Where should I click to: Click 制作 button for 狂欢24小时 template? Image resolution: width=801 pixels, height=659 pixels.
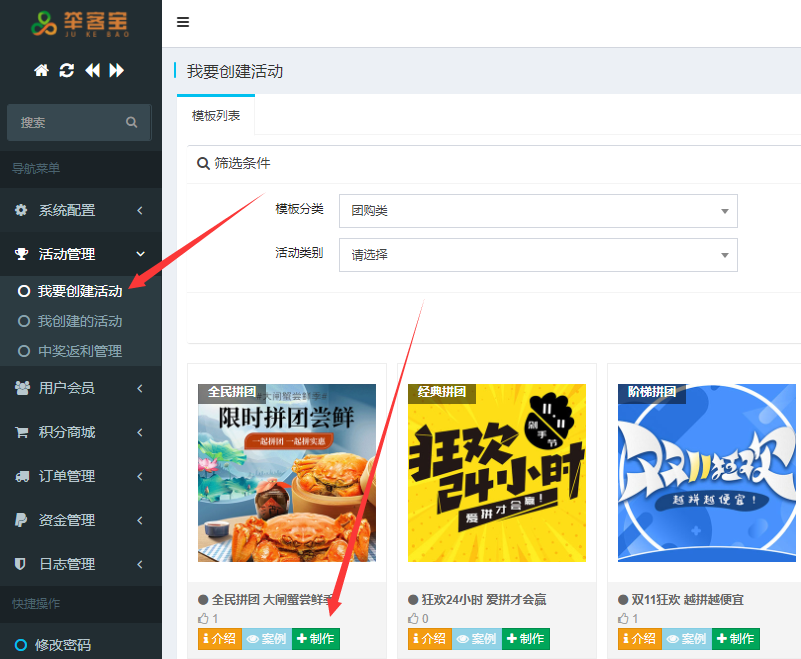click(526, 639)
